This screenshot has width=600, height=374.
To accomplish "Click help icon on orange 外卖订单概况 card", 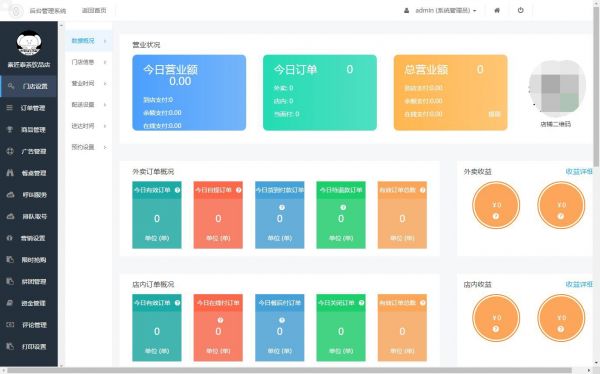I will click(x=422, y=190).
